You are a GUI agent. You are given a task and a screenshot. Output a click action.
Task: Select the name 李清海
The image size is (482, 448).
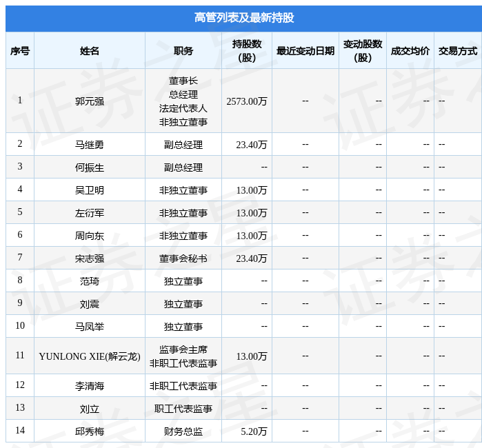click(90, 386)
